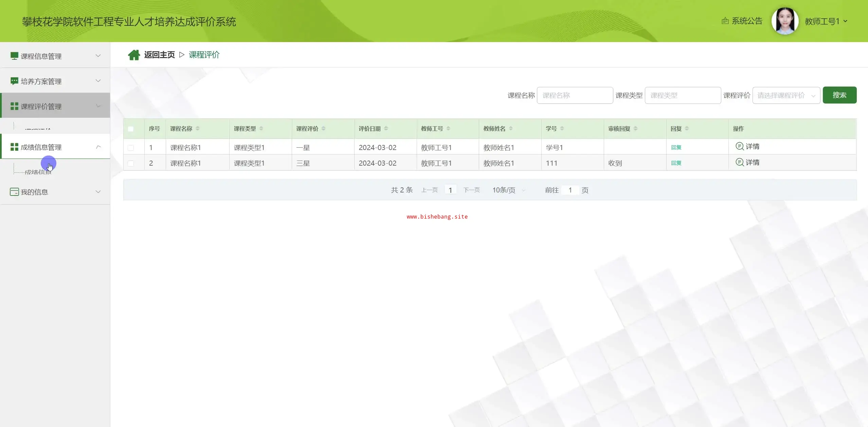868x427 pixels.
Task: Click the teacher avatar photo
Action: (785, 21)
